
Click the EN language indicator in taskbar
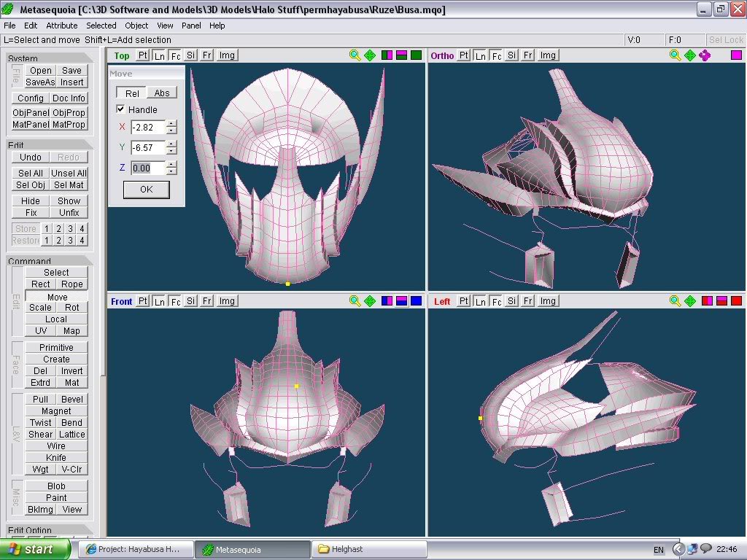(x=659, y=550)
